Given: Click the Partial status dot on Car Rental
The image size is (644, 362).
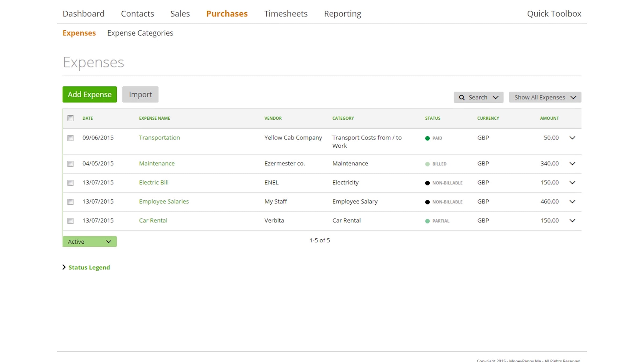Looking at the screenshot, I should 427,221.
